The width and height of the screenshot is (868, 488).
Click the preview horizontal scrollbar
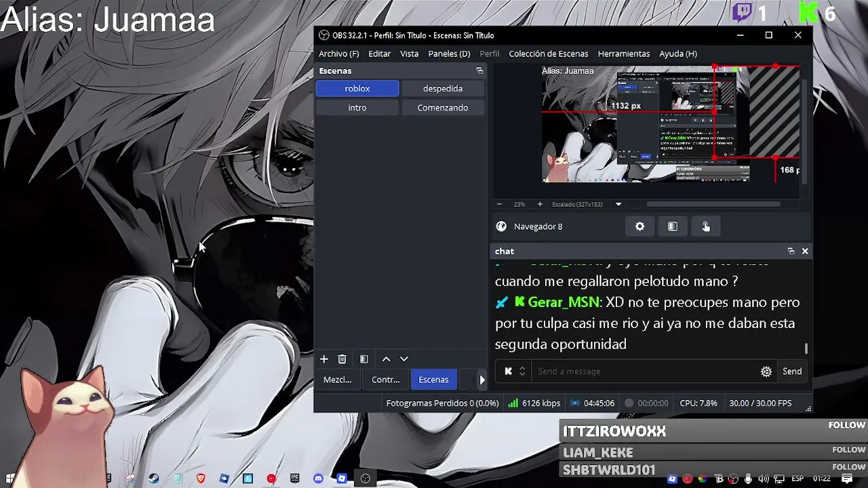[713, 204]
